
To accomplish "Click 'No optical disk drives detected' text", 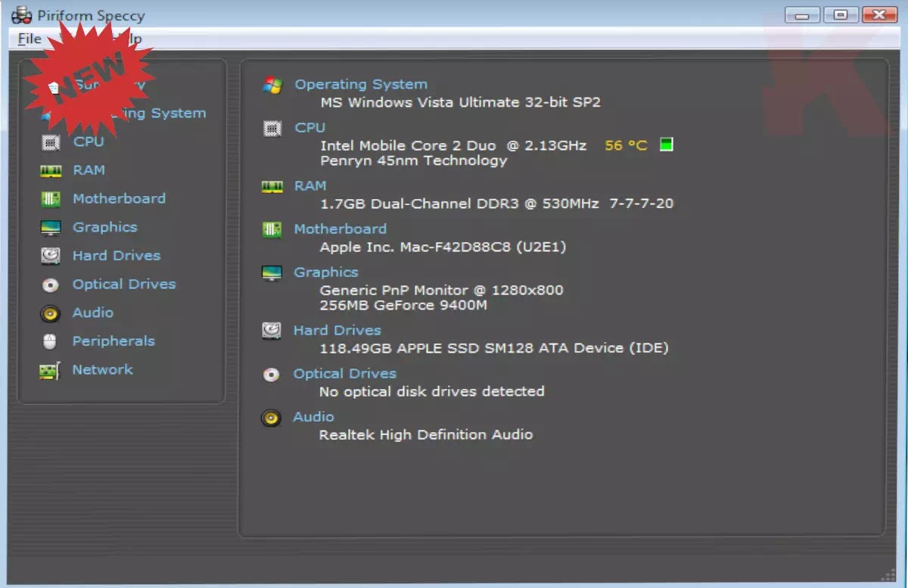I will tap(432, 391).
